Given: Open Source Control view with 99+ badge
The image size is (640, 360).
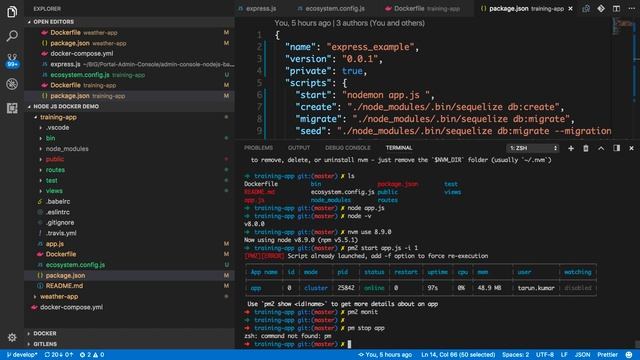Looking at the screenshot, I should (12, 60).
